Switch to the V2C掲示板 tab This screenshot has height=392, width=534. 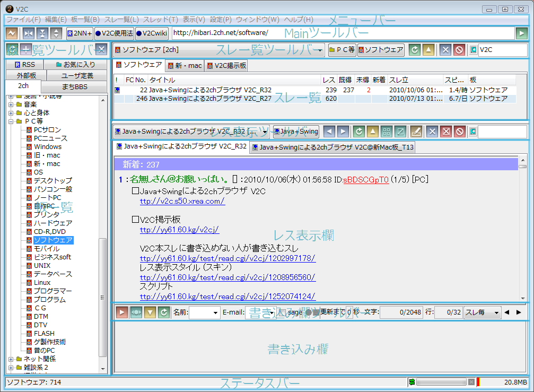[x=226, y=66]
